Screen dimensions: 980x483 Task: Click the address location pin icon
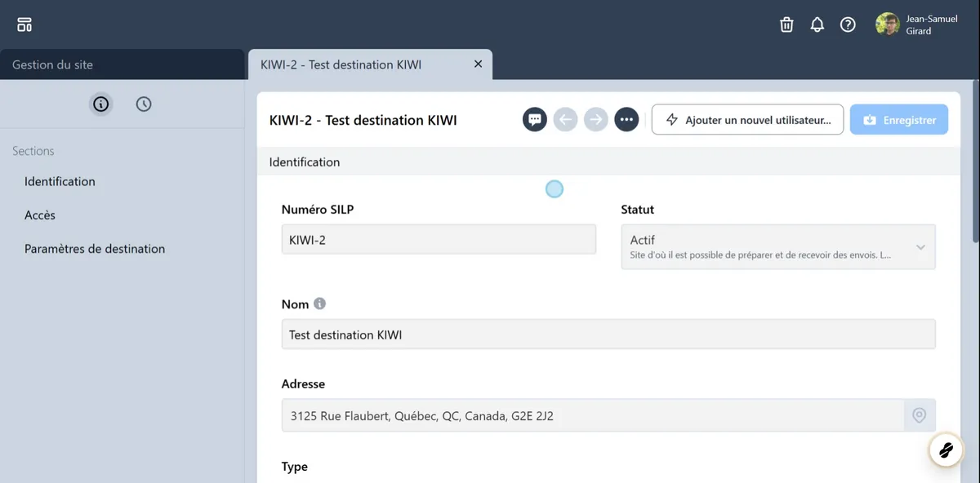[x=919, y=415]
